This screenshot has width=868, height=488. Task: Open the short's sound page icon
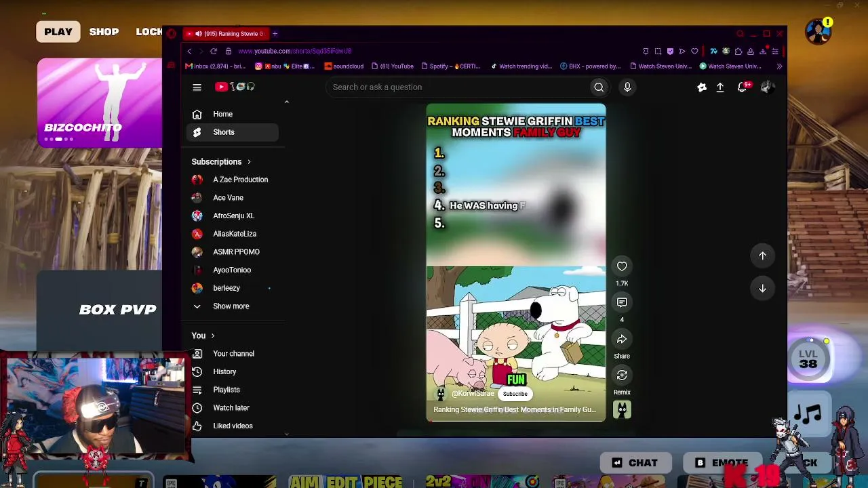tap(622, 409)
